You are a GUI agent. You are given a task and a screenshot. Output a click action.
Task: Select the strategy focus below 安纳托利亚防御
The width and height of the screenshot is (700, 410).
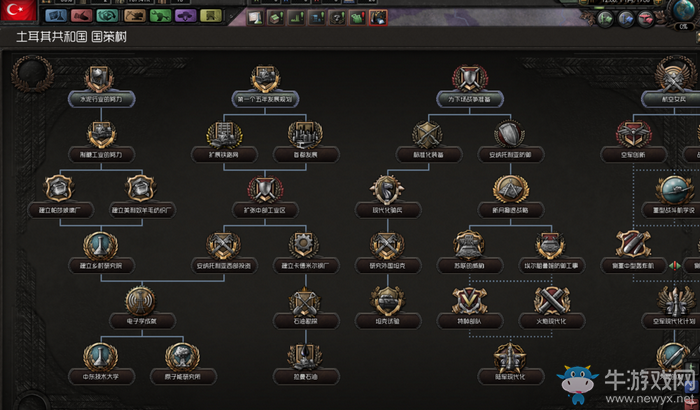510,189
